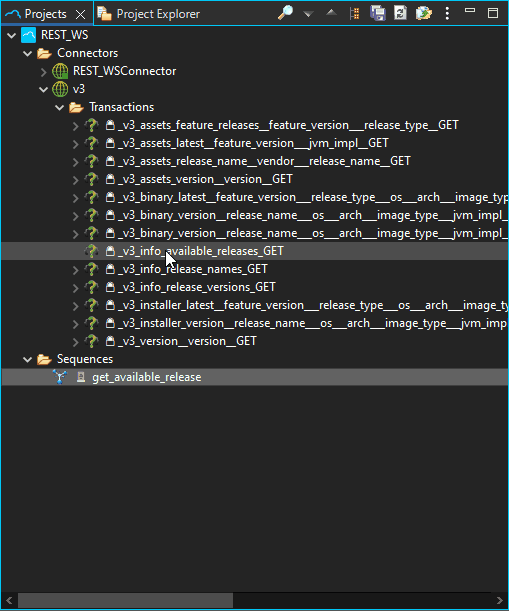Open the search magnifier tool
The height and width of the screenshot is (611, 509).
tap(285, 13)
